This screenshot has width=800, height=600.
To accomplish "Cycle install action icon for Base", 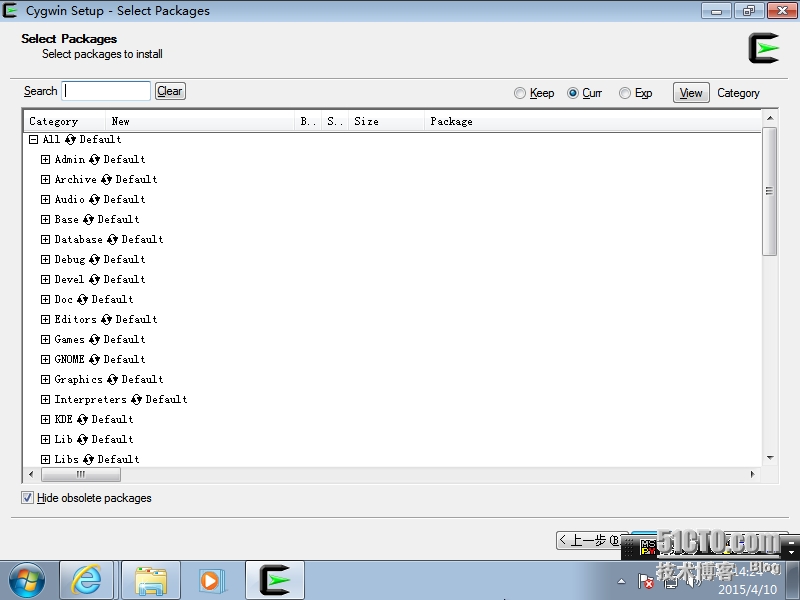I will [88, 219].
